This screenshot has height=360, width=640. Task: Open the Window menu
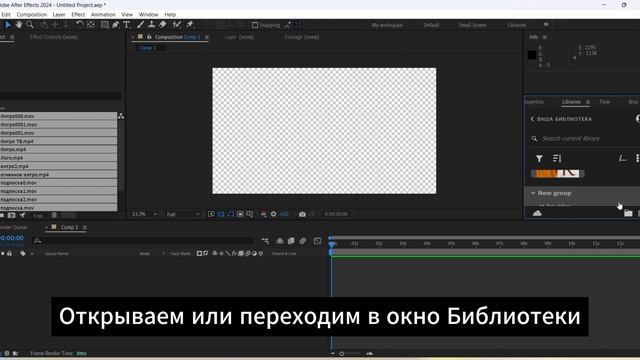[149, 14]
